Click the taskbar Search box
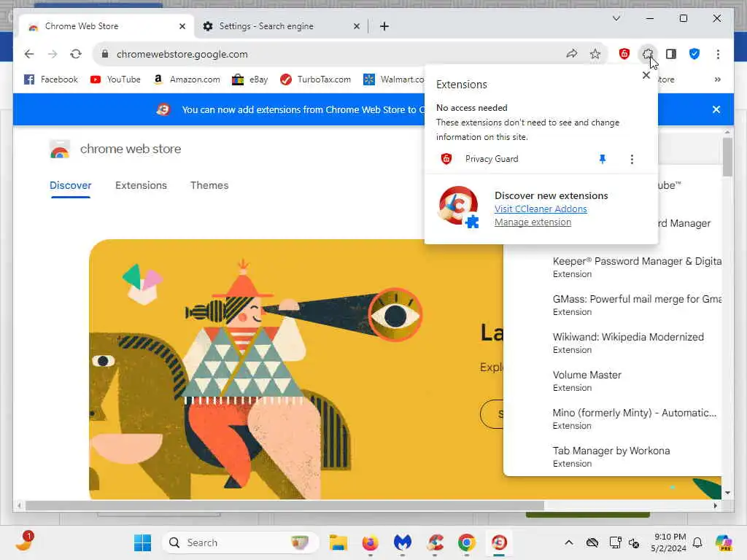This screenshot has height=560, width=747. [241, 542]
